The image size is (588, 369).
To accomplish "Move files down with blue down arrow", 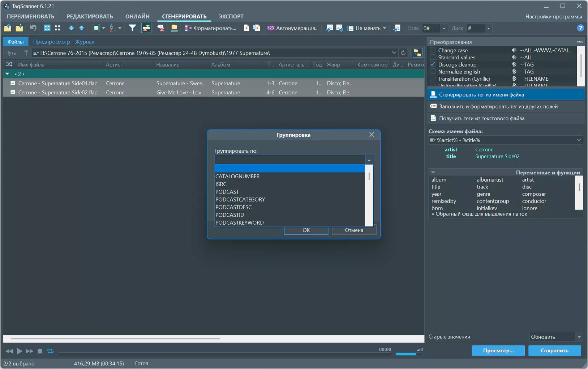I will (x=71, y=28).
